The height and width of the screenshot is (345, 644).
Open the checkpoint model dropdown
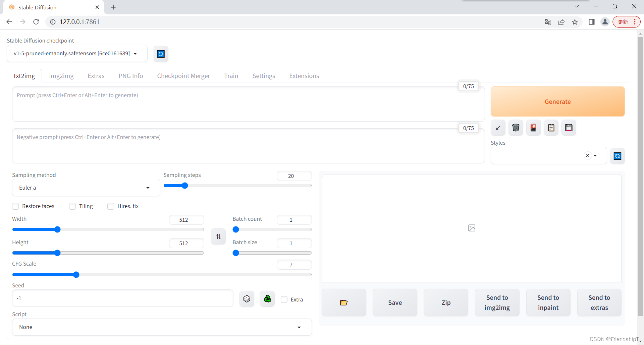point(77,54)
